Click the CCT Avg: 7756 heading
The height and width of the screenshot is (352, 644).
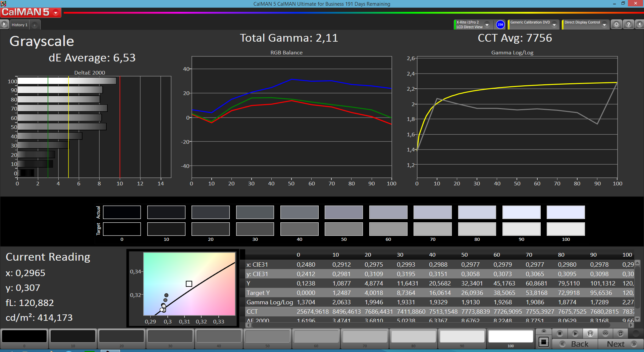point(515,38)
